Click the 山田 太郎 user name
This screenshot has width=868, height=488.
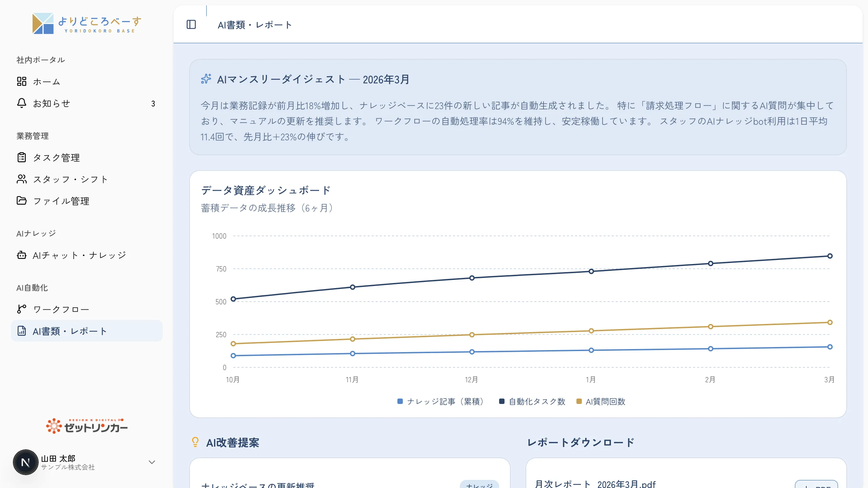(58, 458)
